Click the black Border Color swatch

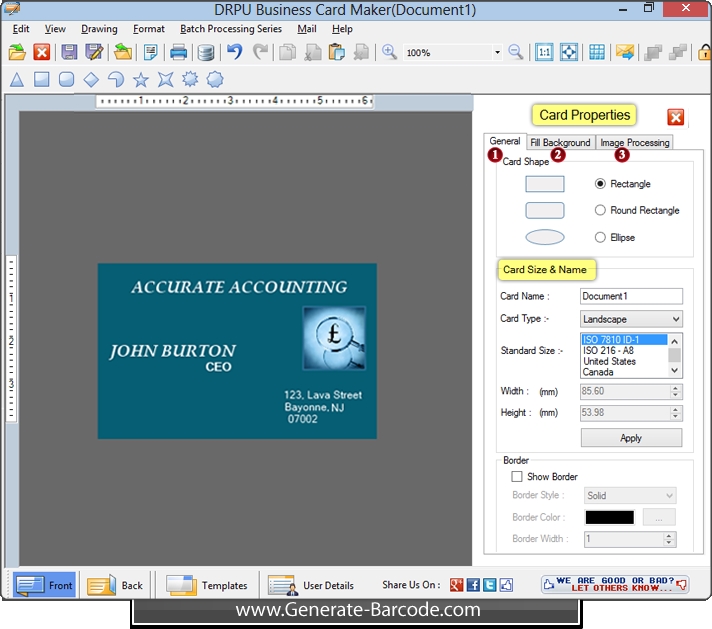click(x=609, y=517)
